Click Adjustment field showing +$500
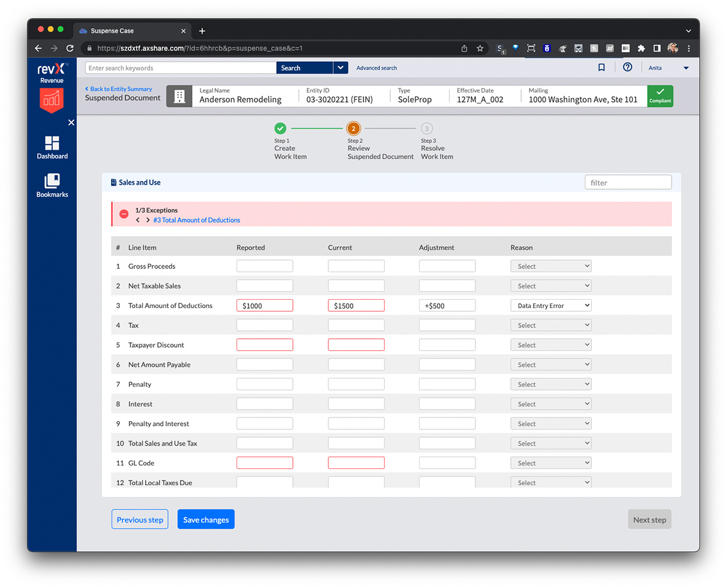The width and height of the screenshot is (727, 588). (447, 305)
